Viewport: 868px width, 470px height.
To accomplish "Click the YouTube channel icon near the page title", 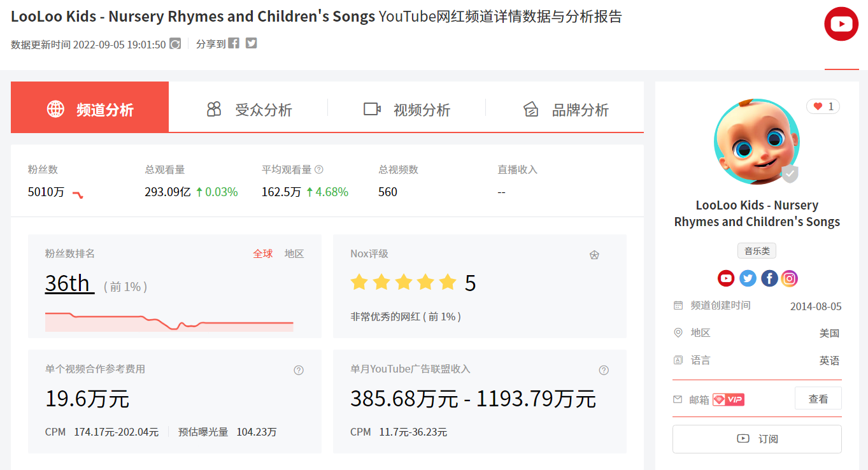I will (x=841, y=24).
